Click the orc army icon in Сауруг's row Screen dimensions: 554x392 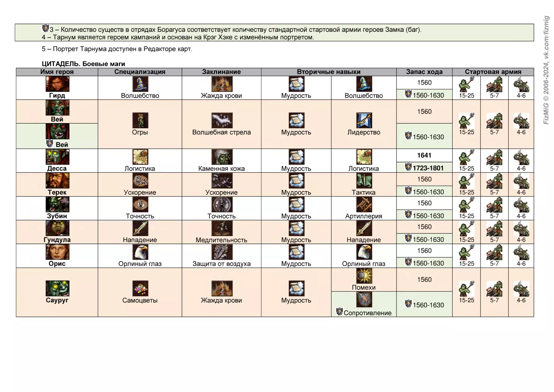(x=521, y=289)
